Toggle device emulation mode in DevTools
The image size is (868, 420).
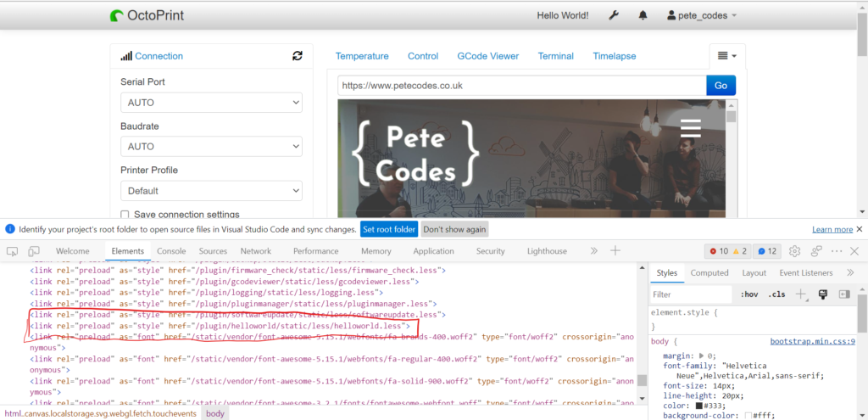pyautogui.click(x=34, y=251)
